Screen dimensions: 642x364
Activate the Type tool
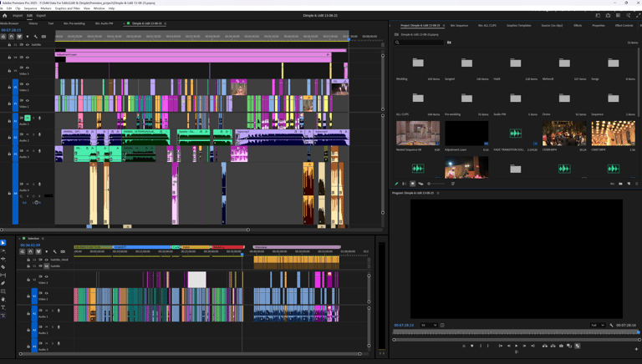3,307
